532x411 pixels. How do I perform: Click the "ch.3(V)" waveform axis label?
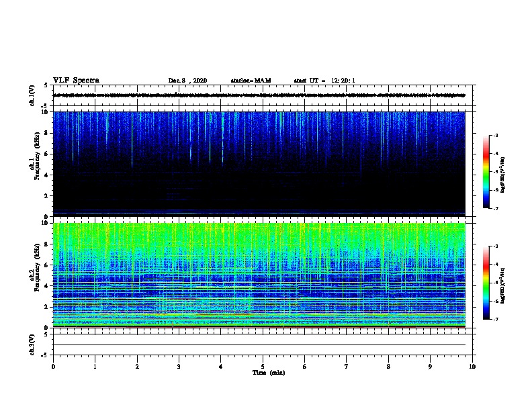[x=32, y=345]
